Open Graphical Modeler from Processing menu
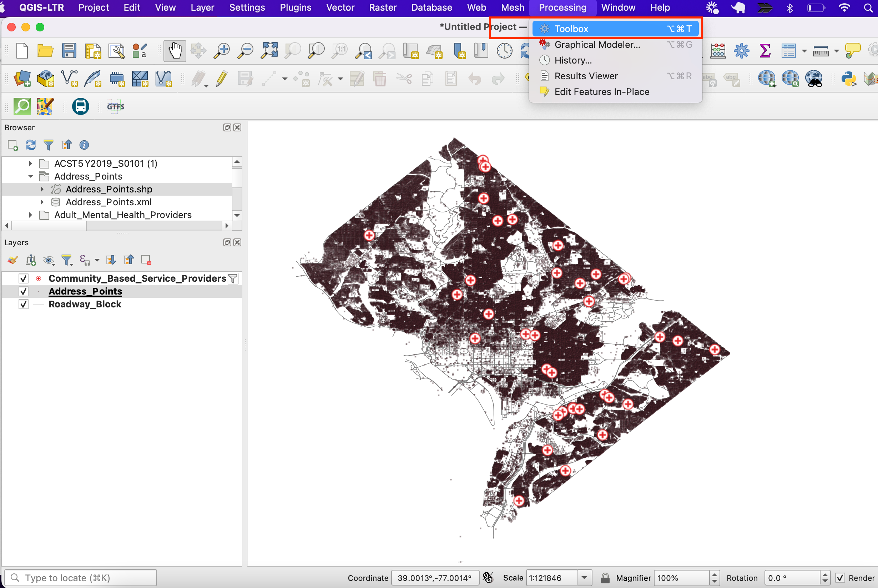The image size is (878, 588). (x=597, y=45)
